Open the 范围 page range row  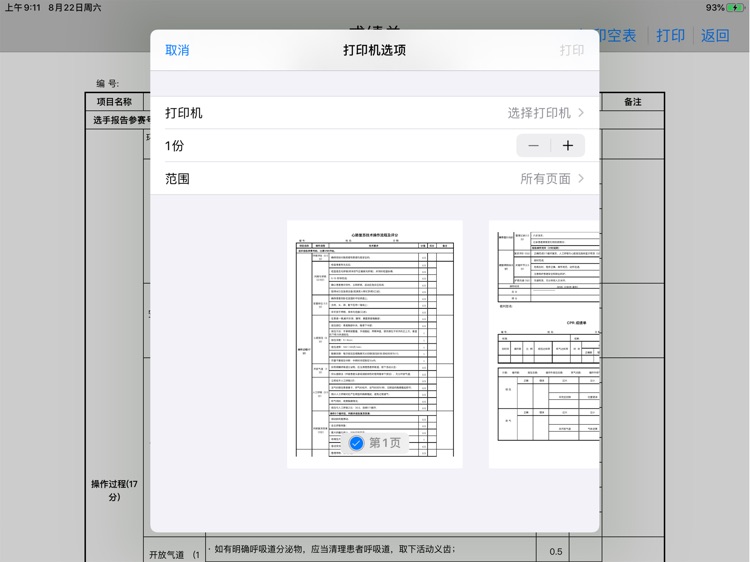[x=375, y=178]
